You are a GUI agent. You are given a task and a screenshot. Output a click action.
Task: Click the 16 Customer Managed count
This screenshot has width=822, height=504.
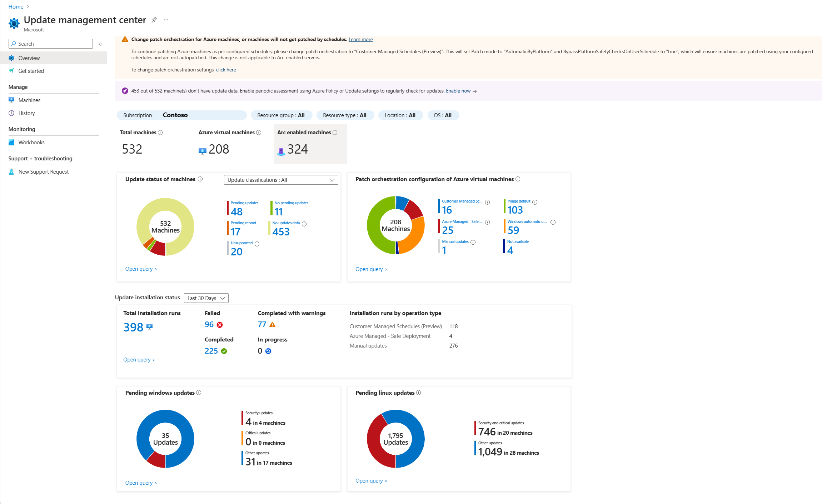[447, 210]
